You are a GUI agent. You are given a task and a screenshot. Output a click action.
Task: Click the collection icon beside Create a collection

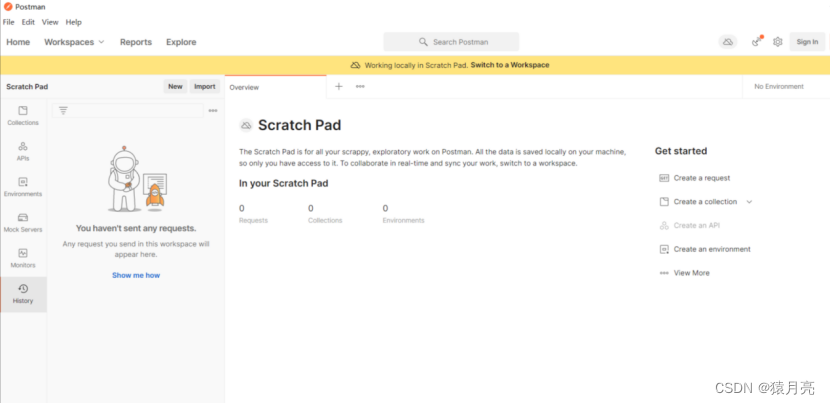click(664, 202)
